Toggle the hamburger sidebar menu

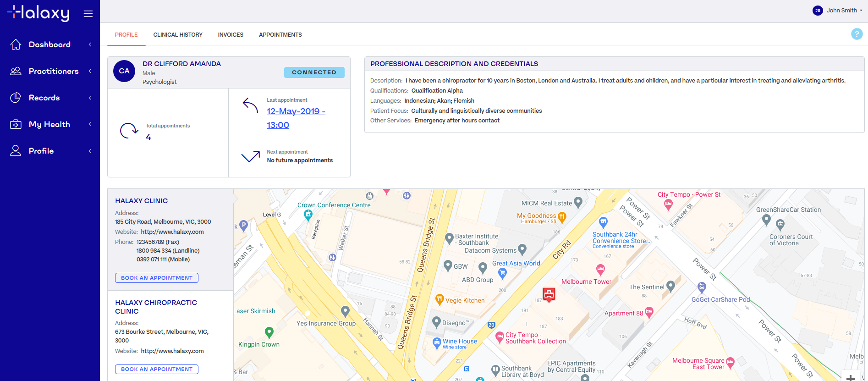(x=88, y=14)
